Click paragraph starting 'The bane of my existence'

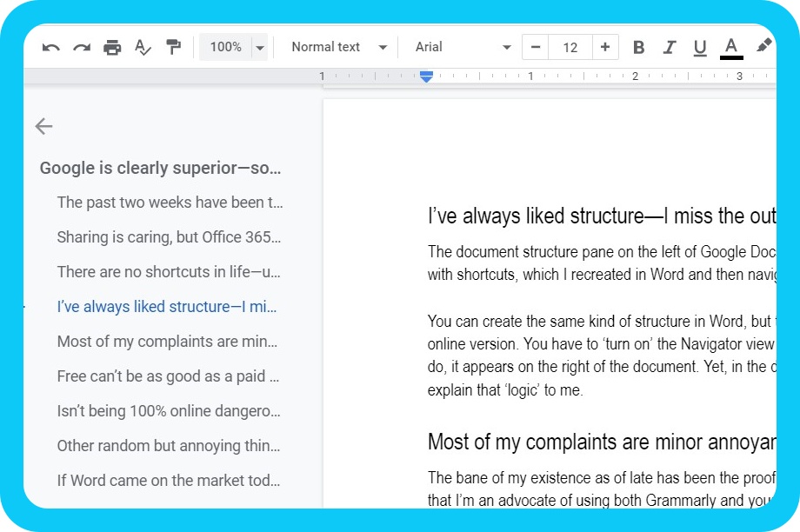(602, 489)
